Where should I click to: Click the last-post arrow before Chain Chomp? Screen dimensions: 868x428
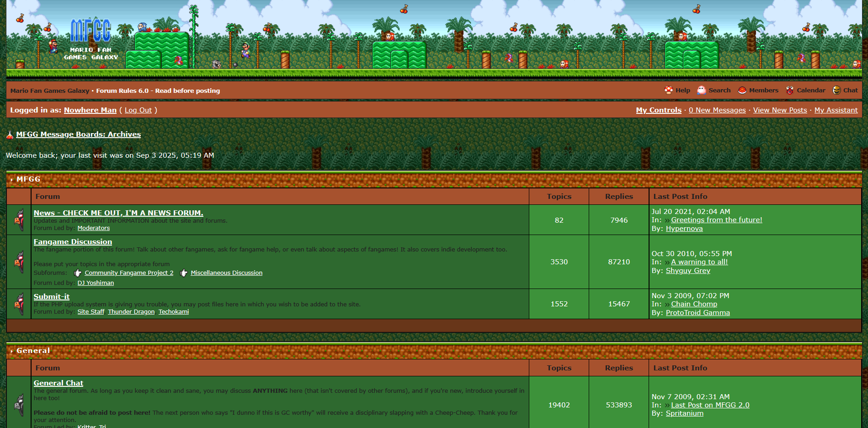(x=667, y=305)
